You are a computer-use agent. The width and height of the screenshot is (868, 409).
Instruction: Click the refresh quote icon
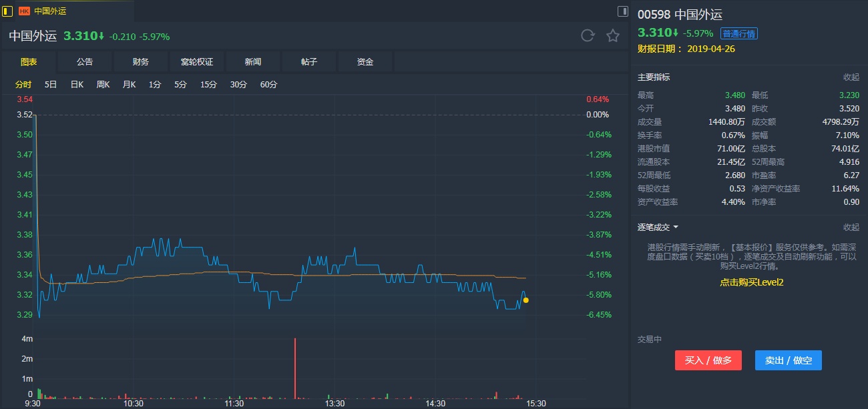[588, 36]
